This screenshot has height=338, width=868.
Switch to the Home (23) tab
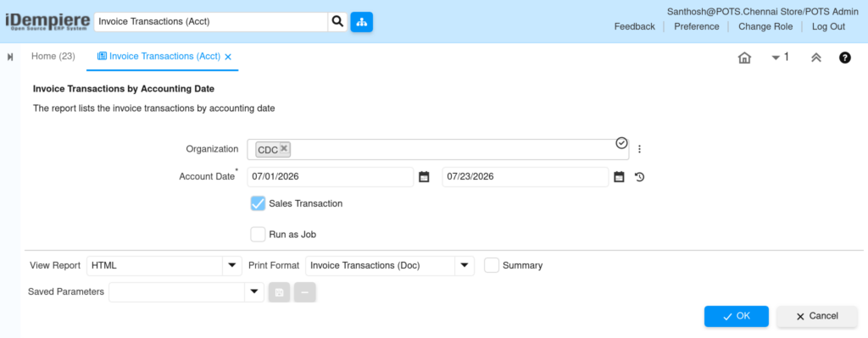point(53,57)
